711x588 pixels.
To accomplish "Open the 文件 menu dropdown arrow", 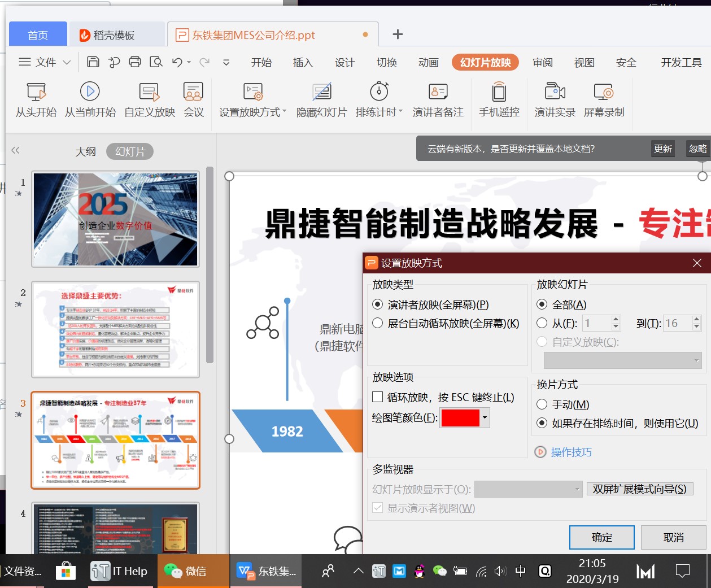I will coord(67,62).
